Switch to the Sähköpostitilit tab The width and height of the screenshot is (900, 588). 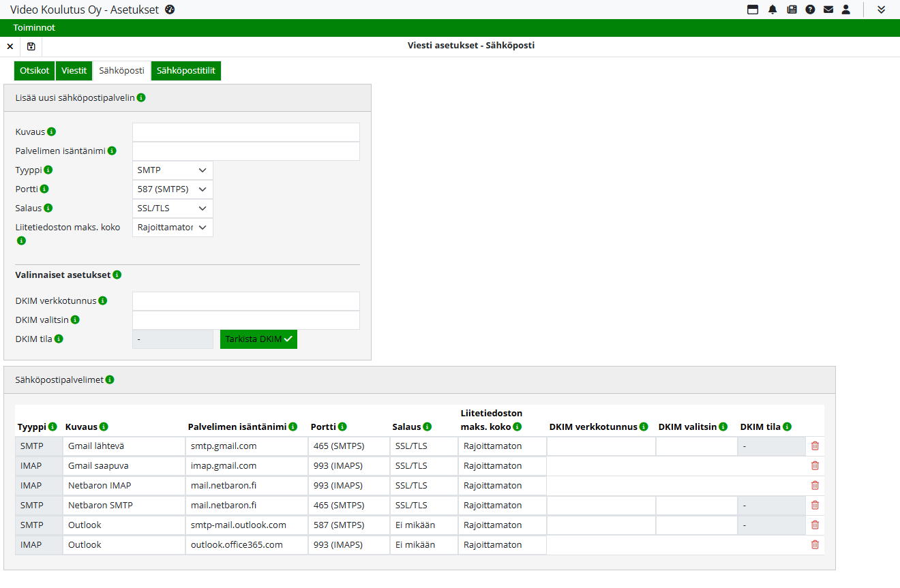pyautogui.click(x=186, y=71)
